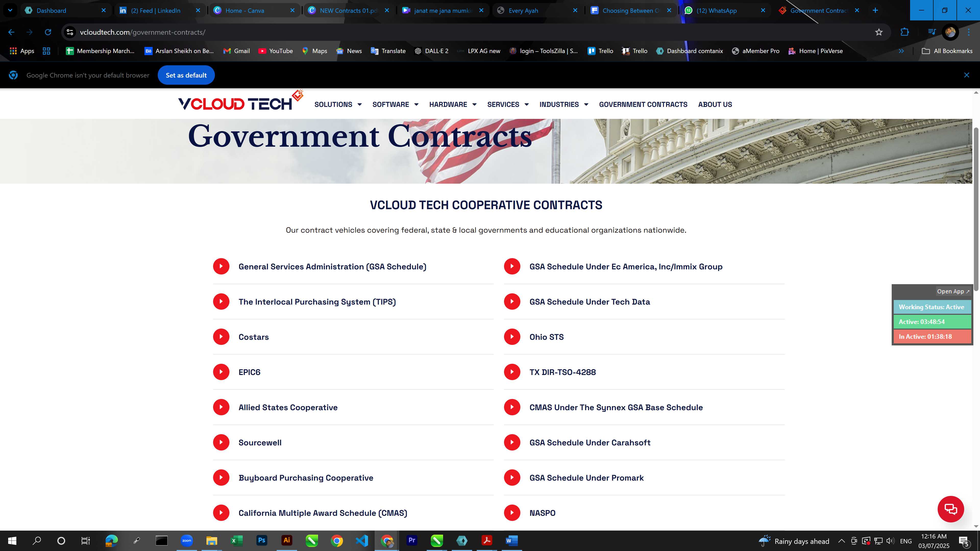Open GSA Schedule Under Carahsoft link
The height and width of the screenshot is (551, 980).
(590, 443)
